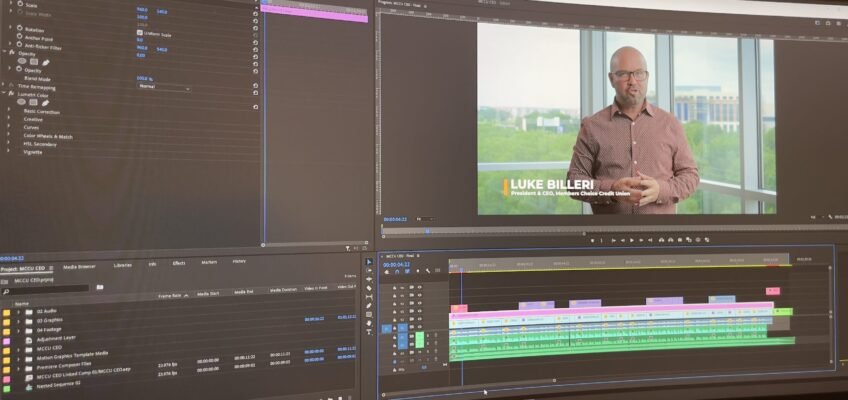Toggle Linked Selection in timeline header

click(x=407, y=271)
